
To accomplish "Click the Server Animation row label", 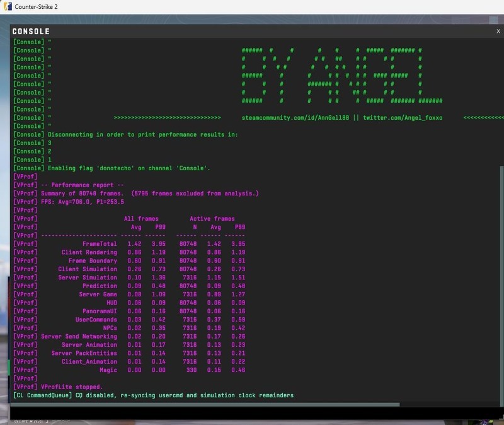I will click(89, 344).
